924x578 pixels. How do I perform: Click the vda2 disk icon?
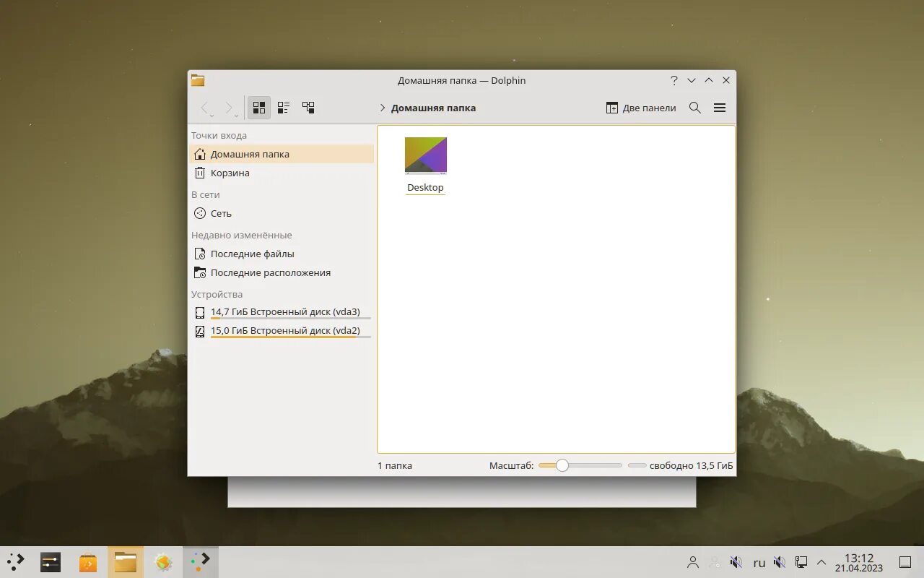point(200,332)
